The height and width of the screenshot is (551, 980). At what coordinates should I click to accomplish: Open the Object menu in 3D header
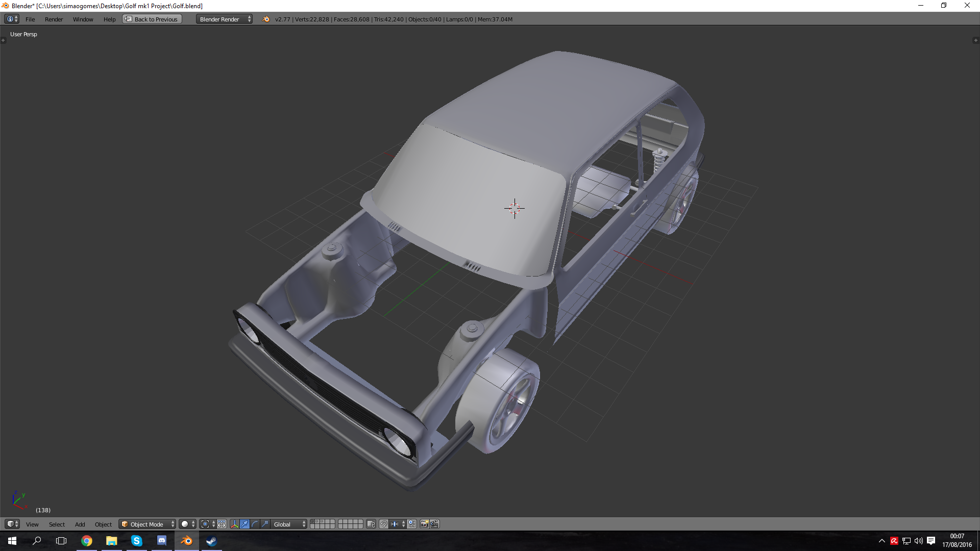tap(103, 524)
